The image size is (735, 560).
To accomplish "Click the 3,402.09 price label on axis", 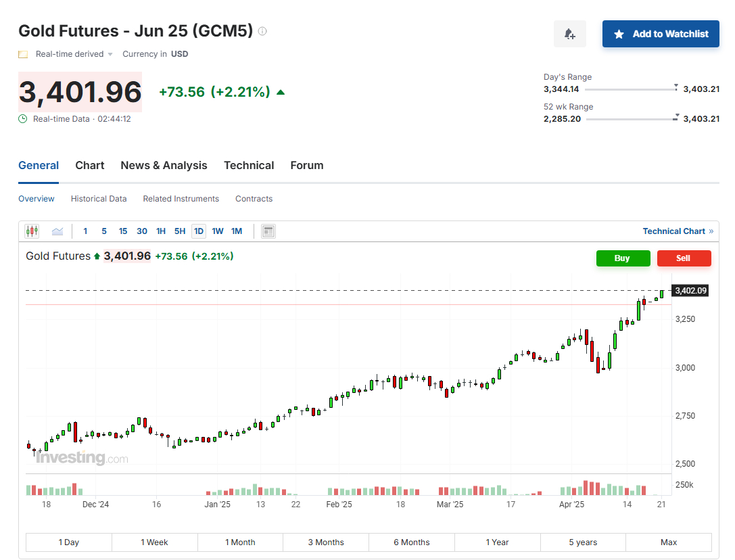I will [x=690, y=291].
